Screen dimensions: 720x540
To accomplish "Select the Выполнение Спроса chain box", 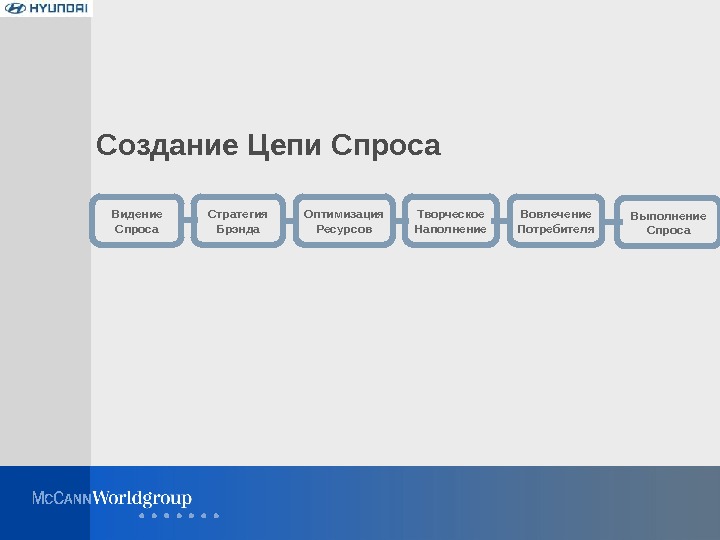I will 668,223.
